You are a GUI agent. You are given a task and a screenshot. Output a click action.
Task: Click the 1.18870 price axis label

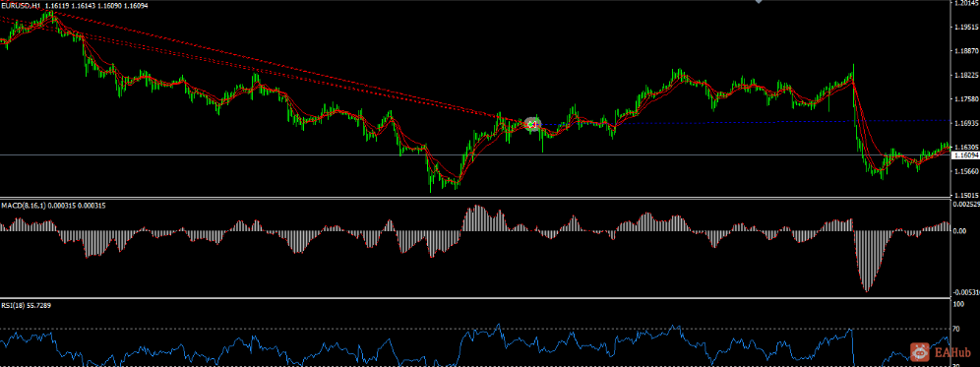tap(967, 50)
